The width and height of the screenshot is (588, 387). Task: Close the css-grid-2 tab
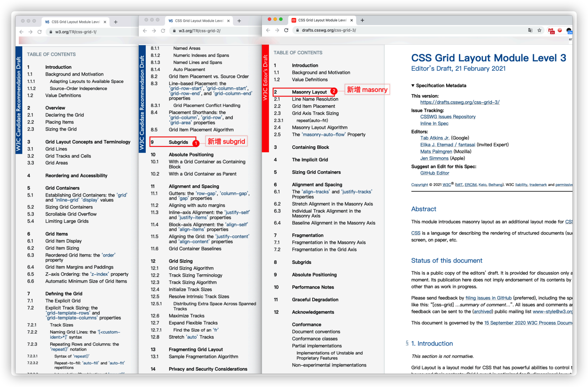(228, 21)
